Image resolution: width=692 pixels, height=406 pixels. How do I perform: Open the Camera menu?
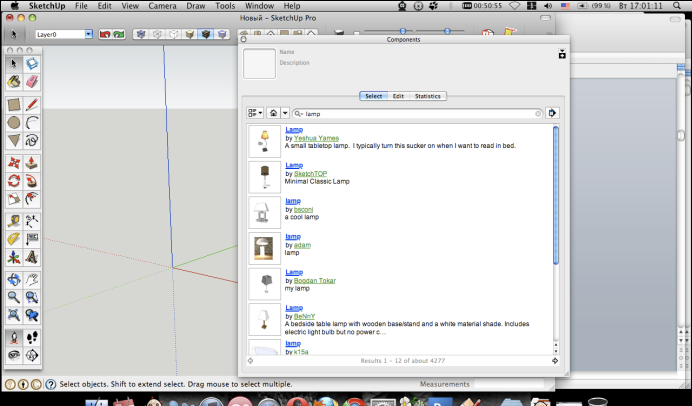click(x=162, y=5)
